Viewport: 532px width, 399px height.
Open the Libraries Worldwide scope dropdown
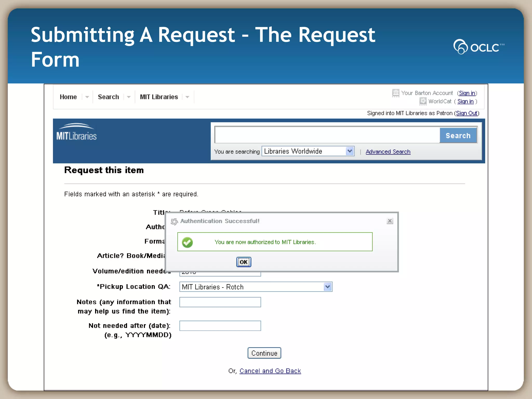(308, 151)
